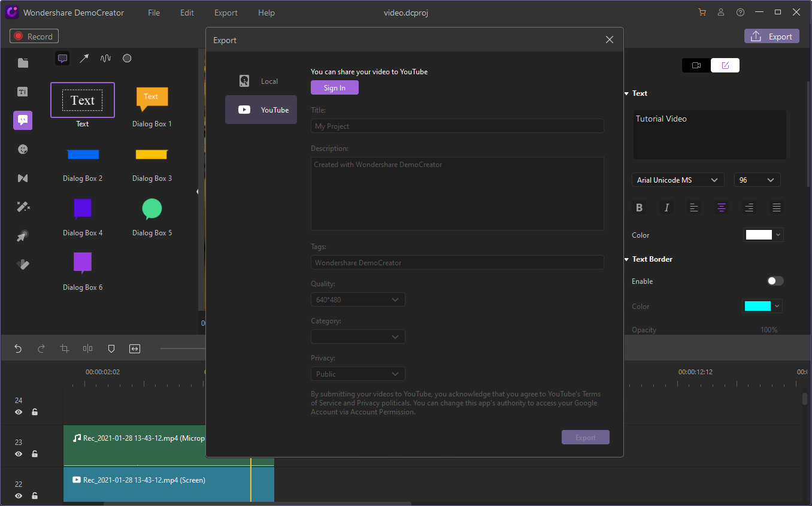Click the Sign In button

pos(335,87)
